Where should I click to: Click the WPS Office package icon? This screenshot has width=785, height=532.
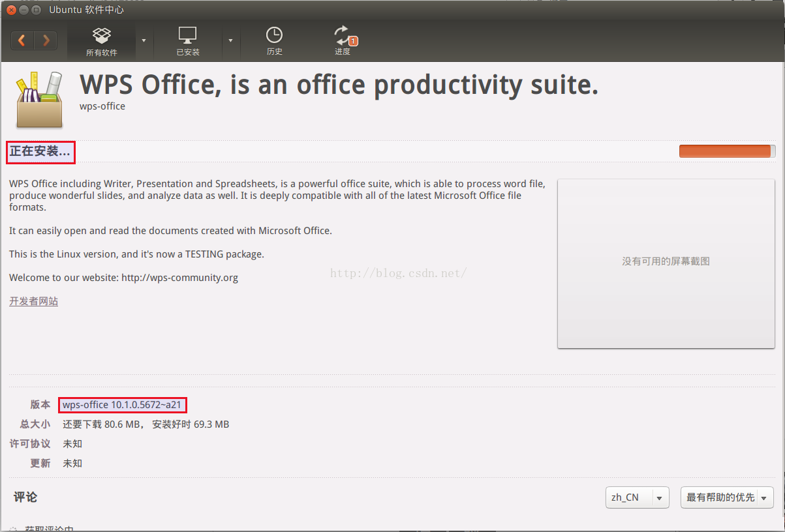[x=38, y=100]
